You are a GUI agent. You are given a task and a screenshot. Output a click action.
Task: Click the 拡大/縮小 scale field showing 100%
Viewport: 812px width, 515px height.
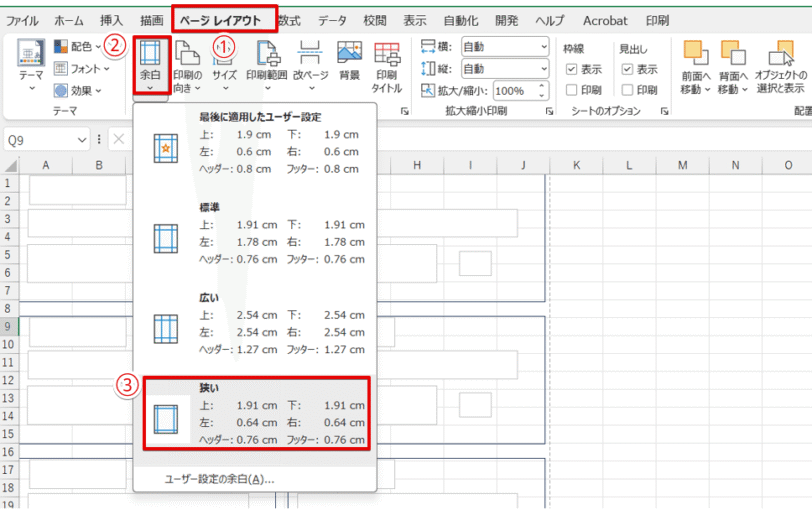click(515, 91)
